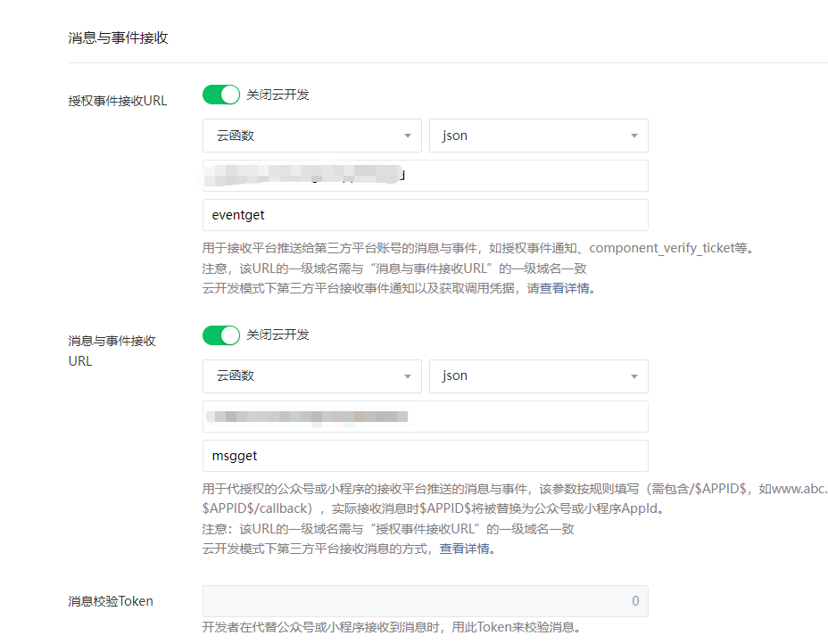The height and width of the screenshot is (644, 828).
Task: Click the 消息与事件接收 section heading
Action: pyautogui.click(x=119, y=37)
